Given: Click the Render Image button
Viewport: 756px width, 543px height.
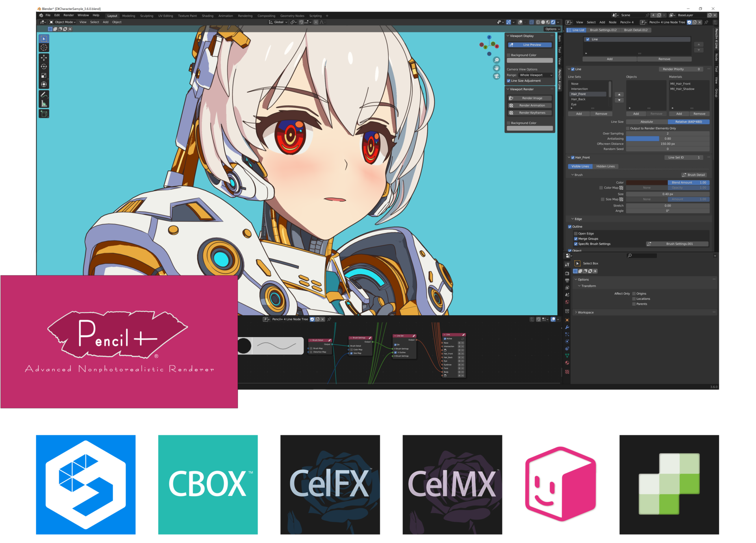Looking at the screenshot, I should click(530, 98).
